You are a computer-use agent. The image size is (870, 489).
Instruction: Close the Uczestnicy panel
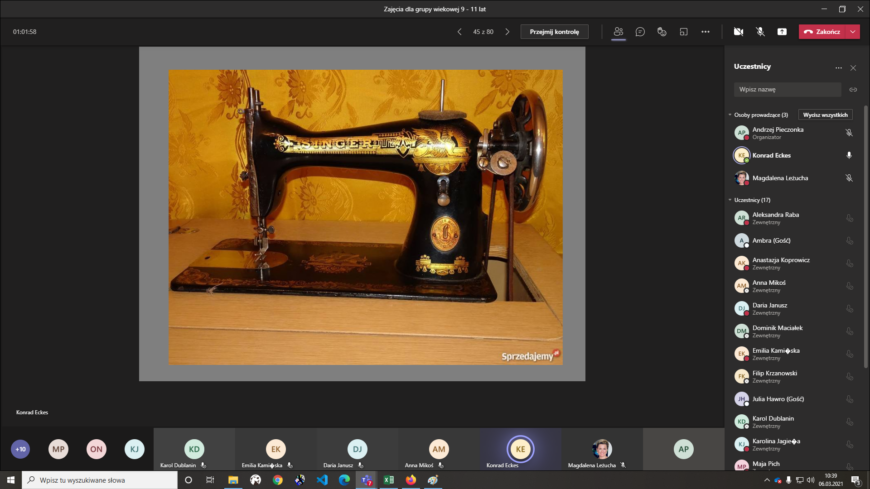click(x=853, y=68)
